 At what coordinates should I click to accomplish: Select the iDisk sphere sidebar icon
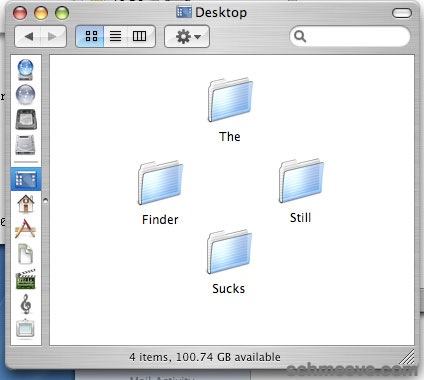click(x=26, y=95)
